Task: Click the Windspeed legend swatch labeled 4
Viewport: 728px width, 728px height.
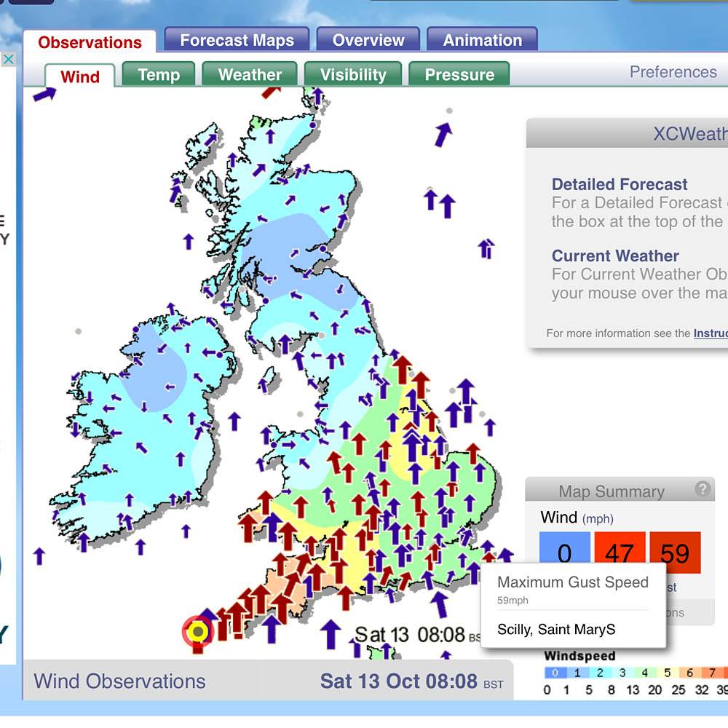Action: point(644,673)
